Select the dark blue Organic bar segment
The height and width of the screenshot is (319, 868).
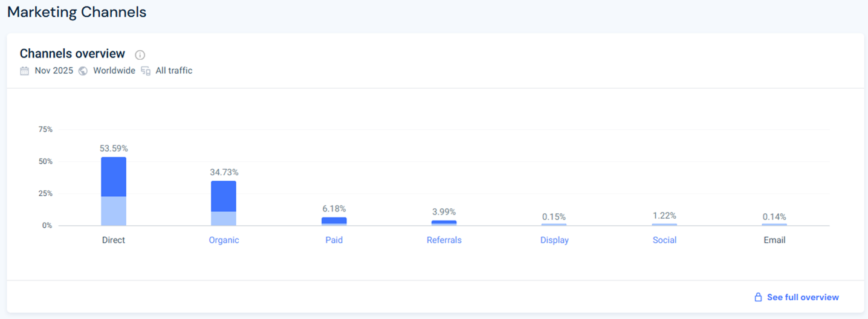pyautogui.click(x=224, y=196)
